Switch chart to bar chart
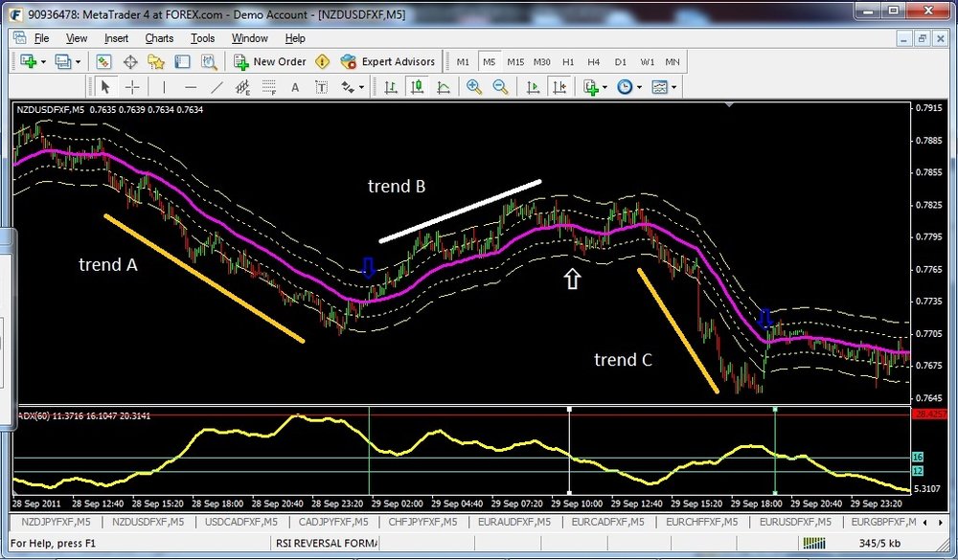This screenshot has height=560, width=958. pos(391,87)
